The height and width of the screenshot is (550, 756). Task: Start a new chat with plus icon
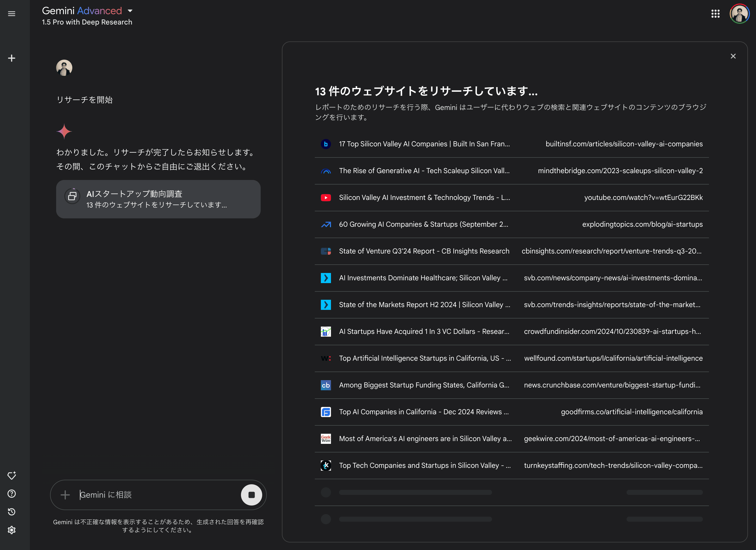(x=12, y=58)
